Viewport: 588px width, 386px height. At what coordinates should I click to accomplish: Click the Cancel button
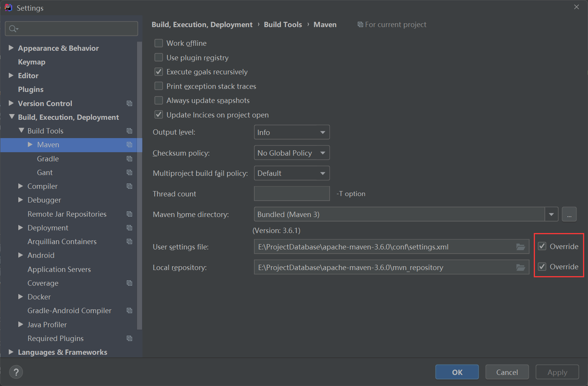tap(507, 372)
